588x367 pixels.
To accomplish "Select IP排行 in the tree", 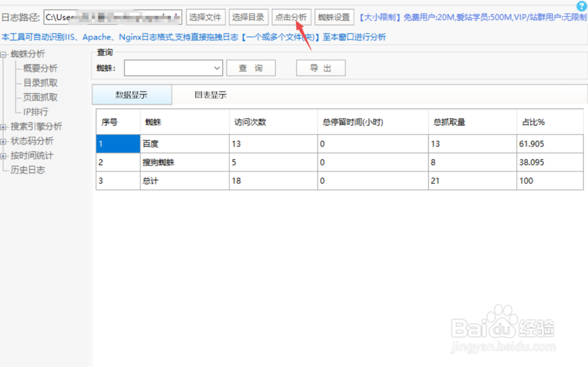I will (x=36, y=112).
